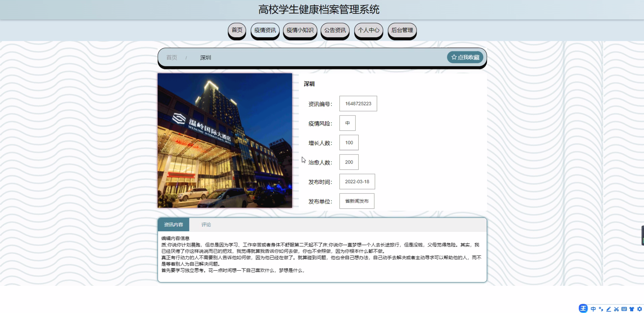Image resolution: width=644 pixels, height=313 pixels.
Task: Click the 疫情风险 label
Action: coord(320,124)
